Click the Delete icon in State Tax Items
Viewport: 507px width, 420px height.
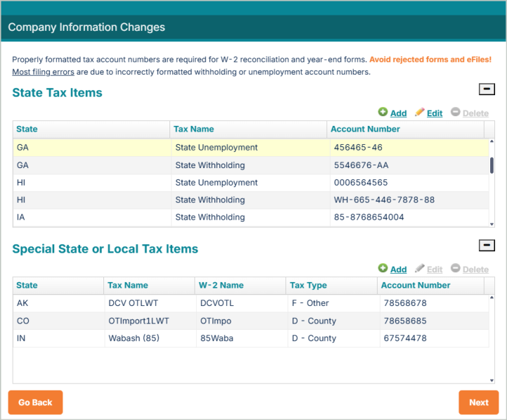(456, 113)
